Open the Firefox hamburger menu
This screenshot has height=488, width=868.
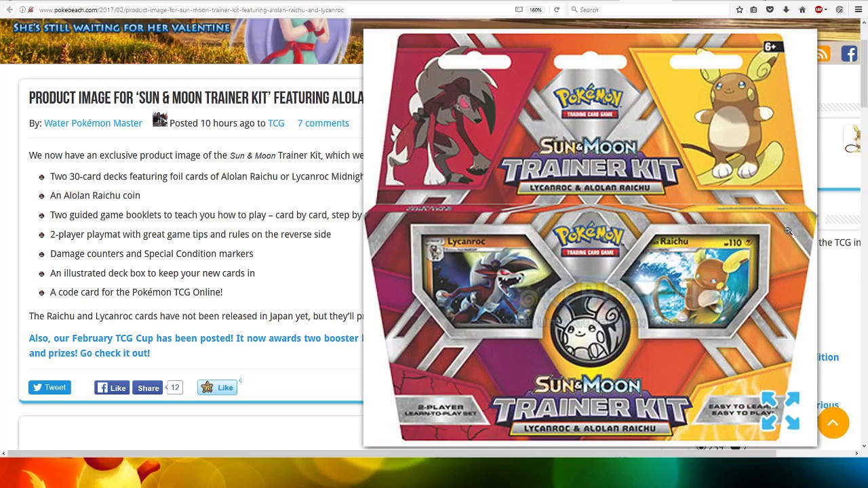tap(859, 9)
